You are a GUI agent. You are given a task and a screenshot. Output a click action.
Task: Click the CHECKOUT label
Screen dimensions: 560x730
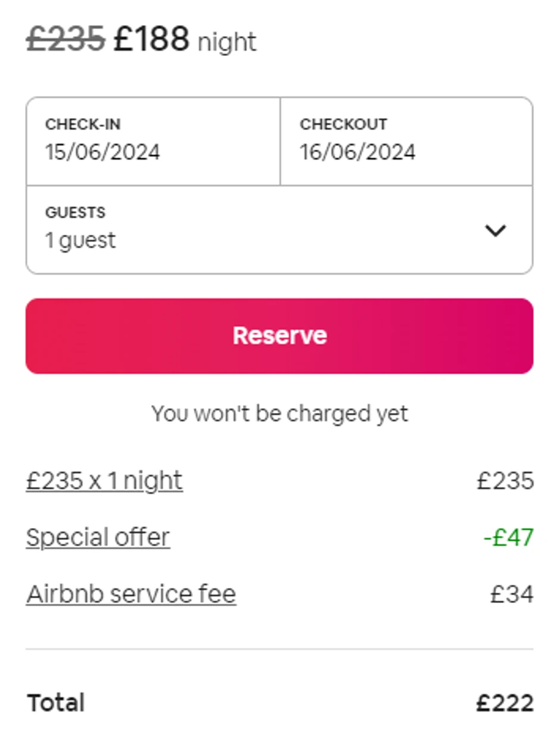(343, 125)
